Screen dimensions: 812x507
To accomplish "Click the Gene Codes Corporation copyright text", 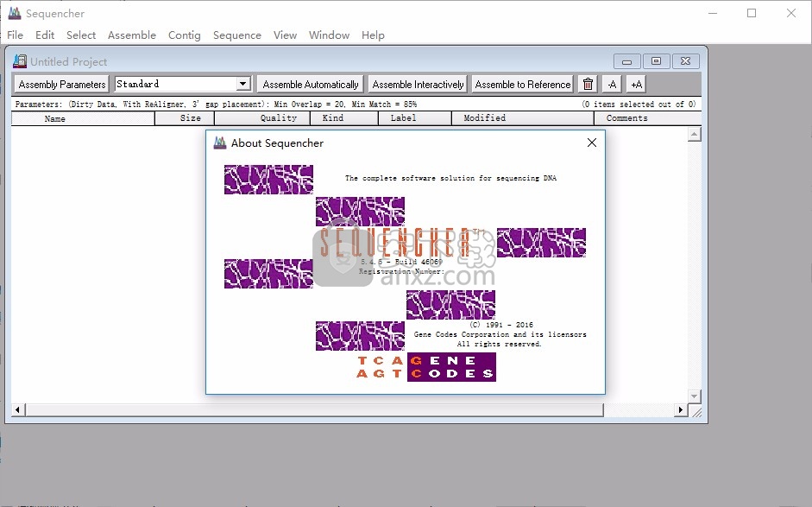I will 500,334.
